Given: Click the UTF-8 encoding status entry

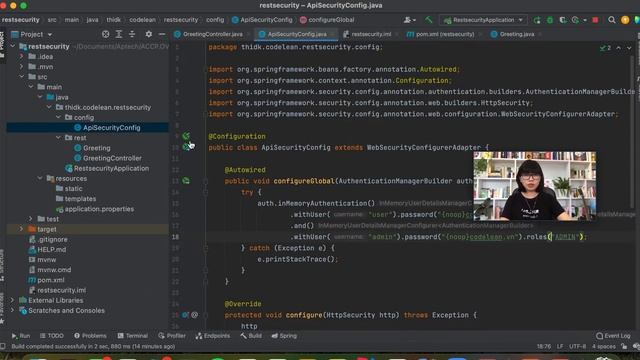Looking at the screenshot, I should [x=577, y=346].
